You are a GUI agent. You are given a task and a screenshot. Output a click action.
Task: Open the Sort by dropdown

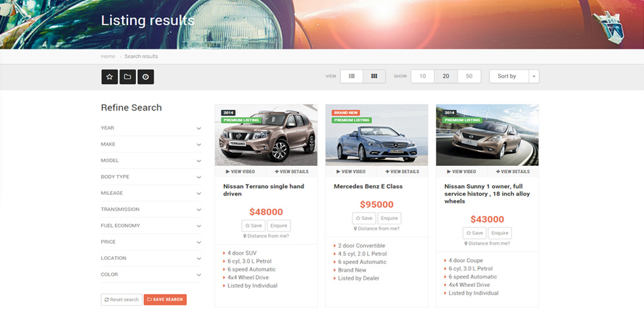(x=514, y=76)
